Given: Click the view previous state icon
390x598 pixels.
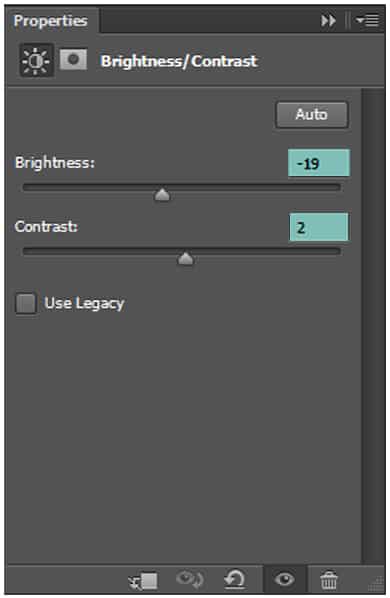Looking at the screenshot, I should [189, 579].
